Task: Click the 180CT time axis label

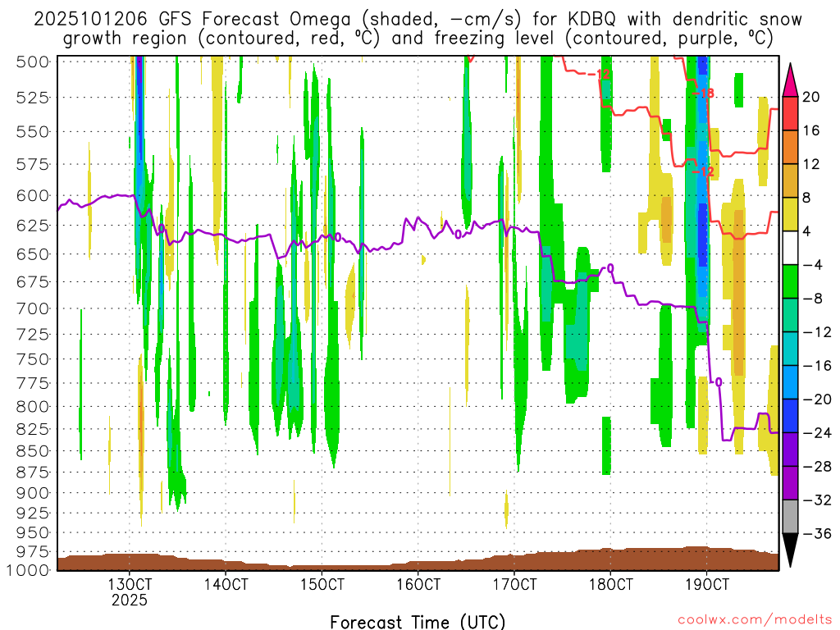Action: coord(610,584)
